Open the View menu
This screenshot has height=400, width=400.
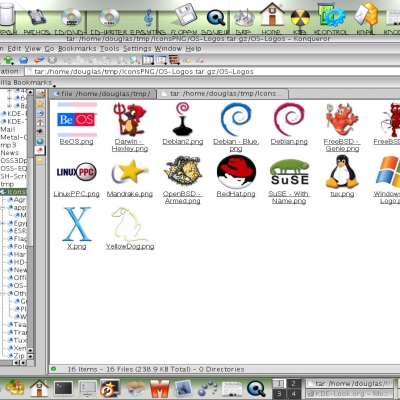[33, 49]
